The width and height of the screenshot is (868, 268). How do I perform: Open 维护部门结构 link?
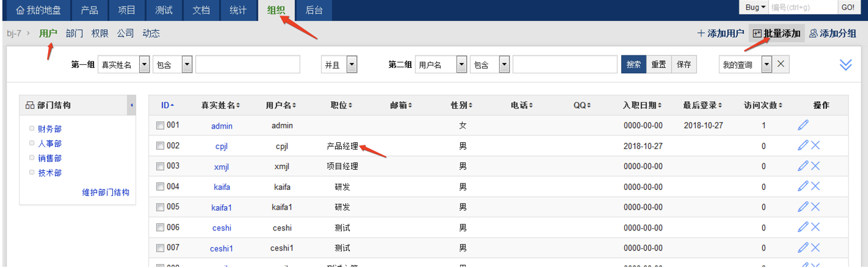pyautogui.click(x=105, y=192)
